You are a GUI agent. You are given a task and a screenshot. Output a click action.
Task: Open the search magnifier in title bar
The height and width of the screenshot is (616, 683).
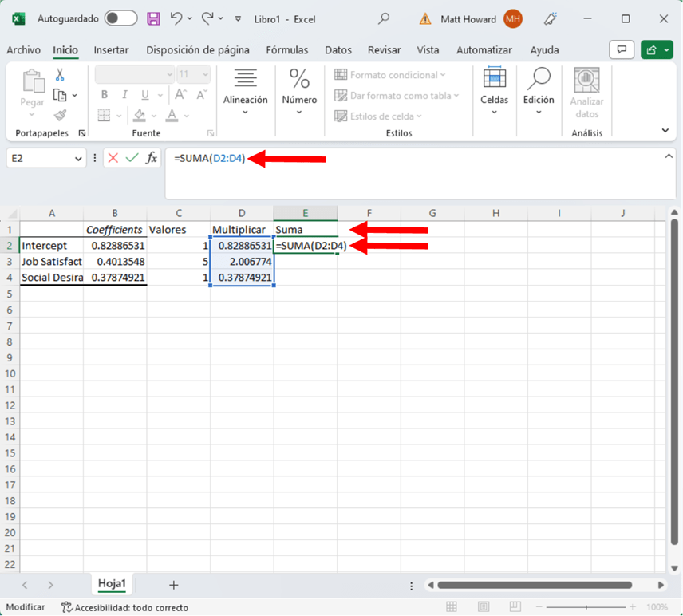pyautogui.click(x=384, y=18)
